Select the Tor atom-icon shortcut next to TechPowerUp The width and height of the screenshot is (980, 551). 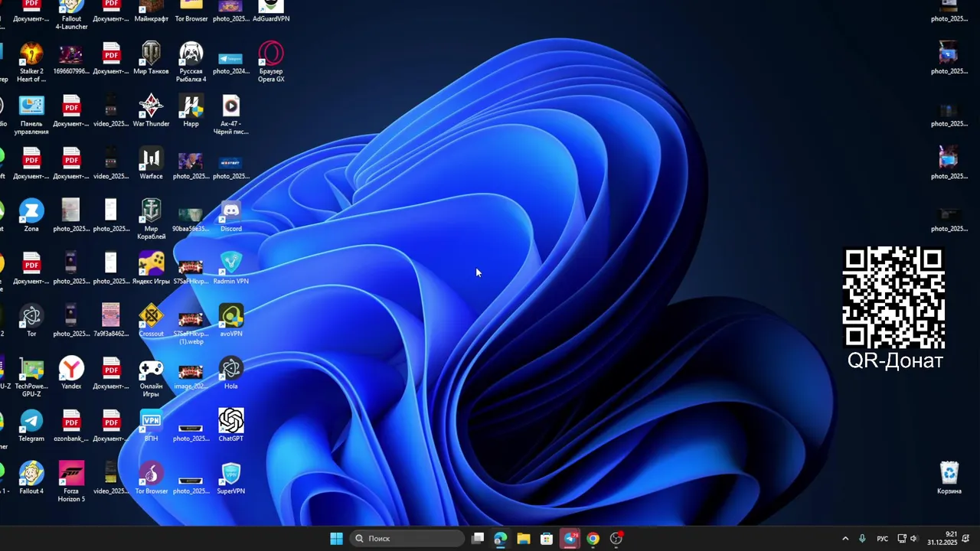pyautogui.click(x=31, y=321)
